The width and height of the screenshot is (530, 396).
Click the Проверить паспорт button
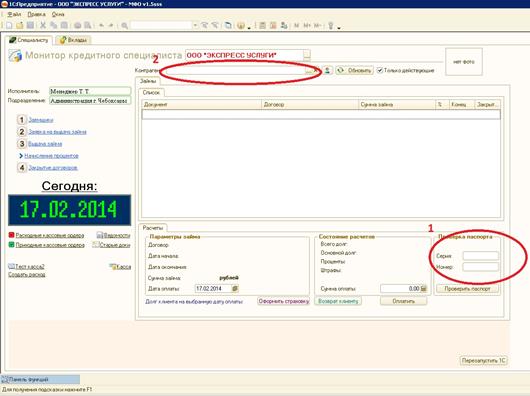click(x=467, y=289)
